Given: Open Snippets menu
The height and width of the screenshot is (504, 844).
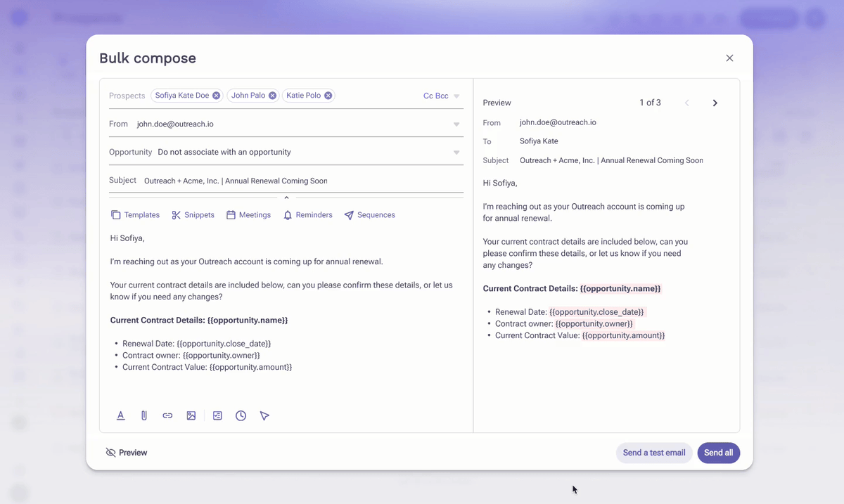Looking at the screenshot, I should [193, 215].
